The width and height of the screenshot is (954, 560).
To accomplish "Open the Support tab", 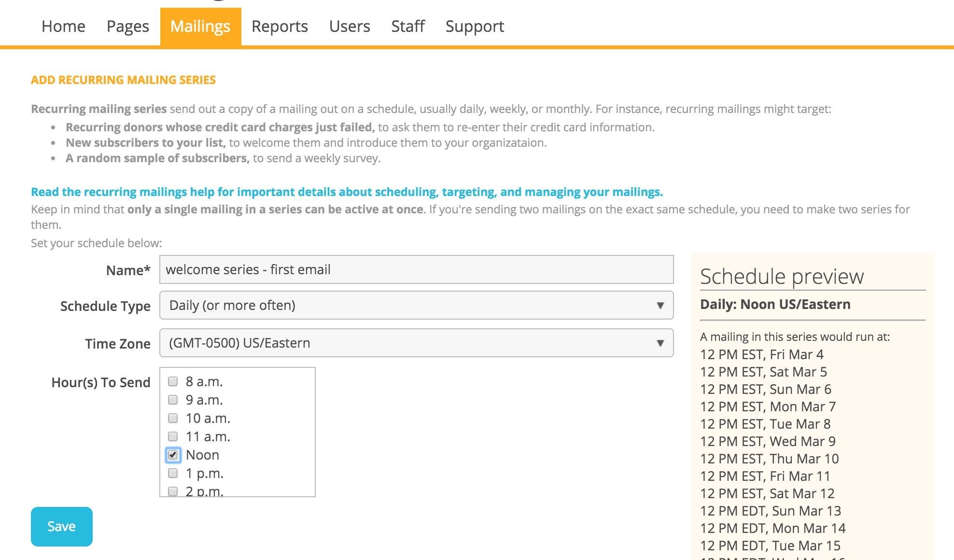I will 475,26.
